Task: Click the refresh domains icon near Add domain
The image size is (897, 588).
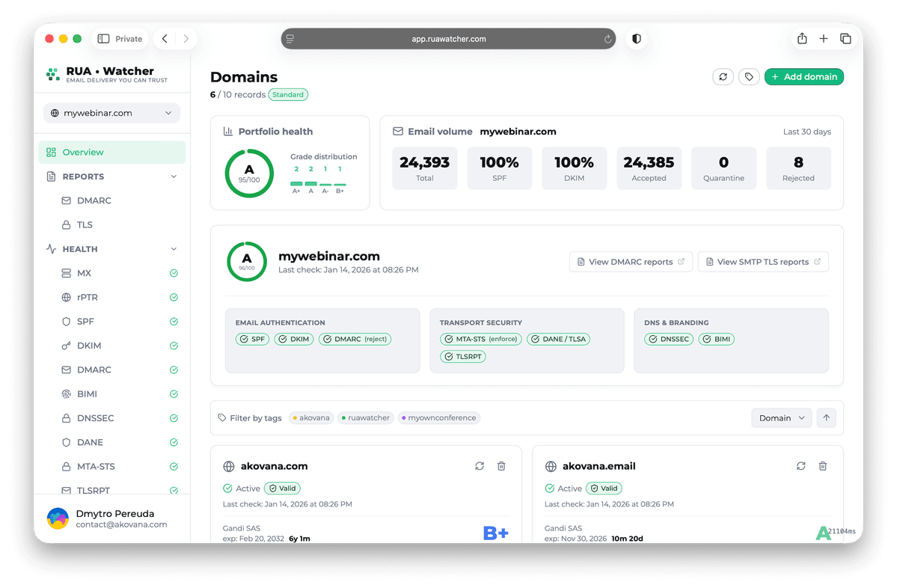Action: coord(723,76)
